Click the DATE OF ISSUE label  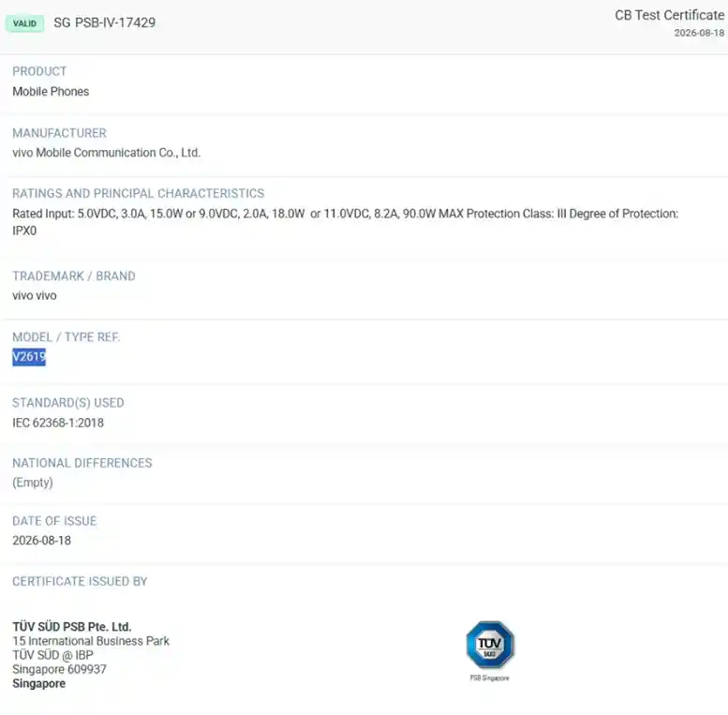54,521
